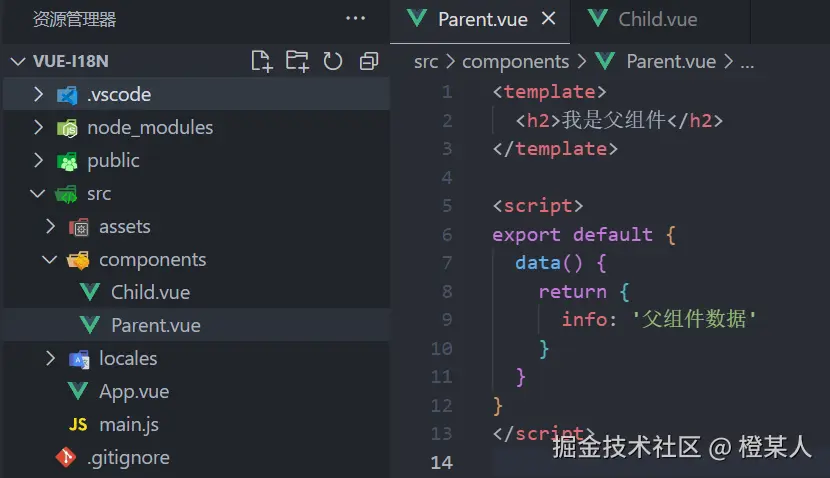Open App.vue from the file tree
This screenshot has height=478, width=830.
click(134, 392)
